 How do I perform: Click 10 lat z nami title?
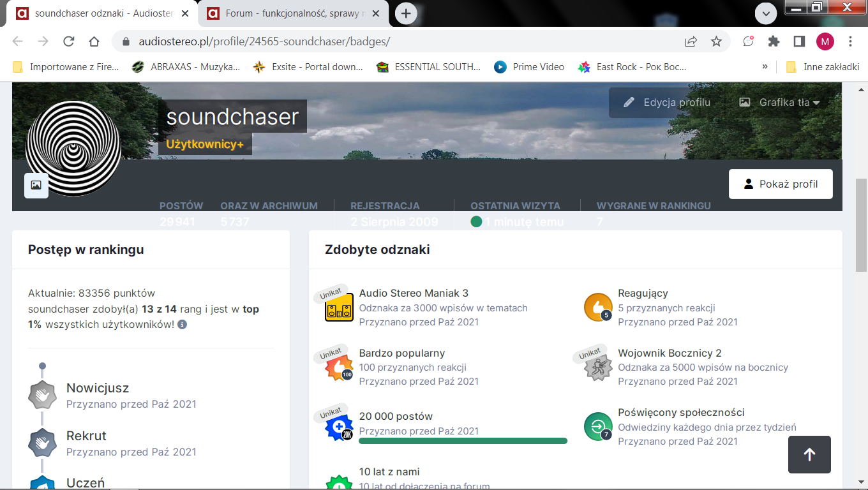tap(389, 471)
